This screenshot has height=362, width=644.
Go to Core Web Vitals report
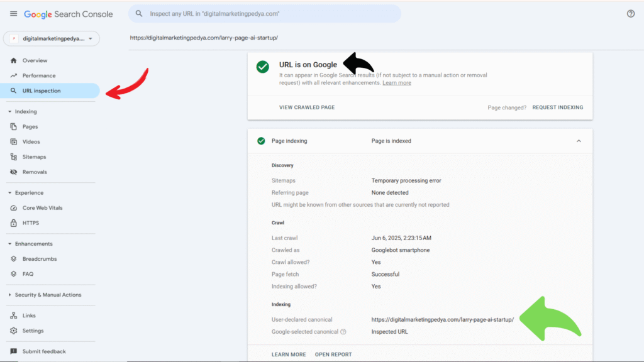tap(50, 207)
